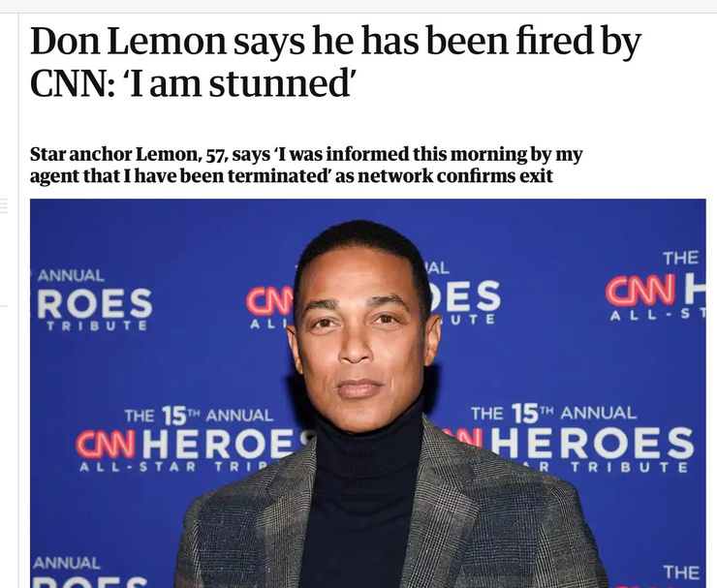717x588 pixels.
Task: Click the stacked gray lines at left page edge
Action: (x=4, y=205)
